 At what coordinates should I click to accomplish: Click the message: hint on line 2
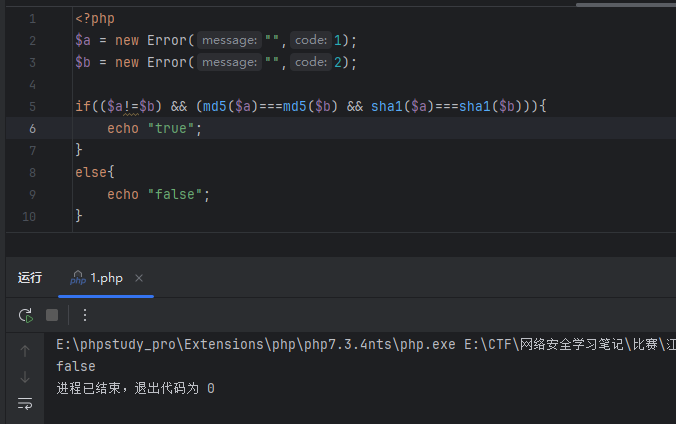click(228, 40)
